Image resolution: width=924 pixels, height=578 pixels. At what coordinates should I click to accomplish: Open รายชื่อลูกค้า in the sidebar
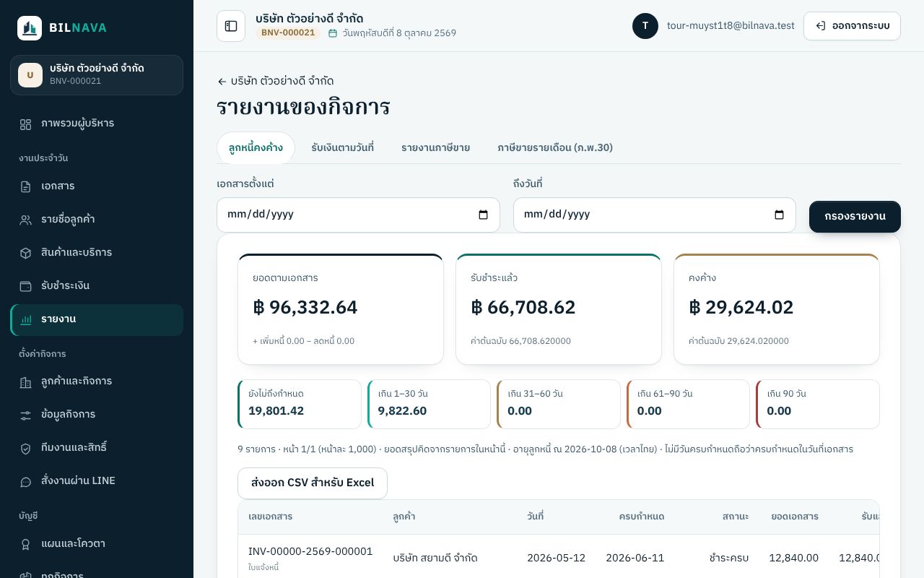(97, 220)
